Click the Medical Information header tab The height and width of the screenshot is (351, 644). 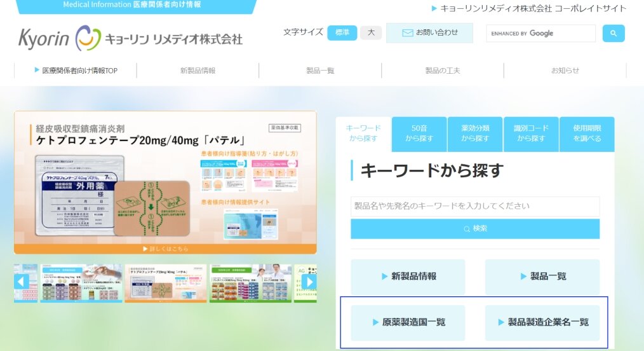point(136,6)
